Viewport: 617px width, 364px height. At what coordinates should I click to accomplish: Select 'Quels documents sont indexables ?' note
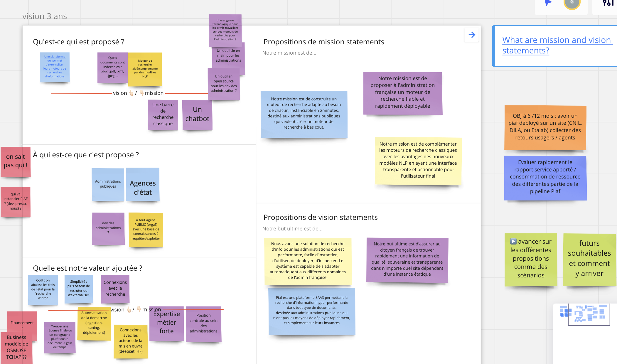112,68
